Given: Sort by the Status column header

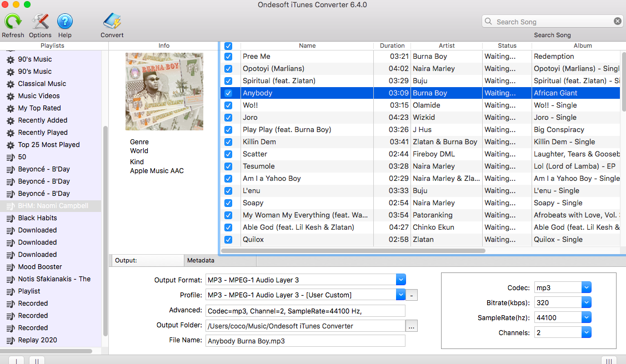Looking at the screenshot, I should [x=507, y=46].
